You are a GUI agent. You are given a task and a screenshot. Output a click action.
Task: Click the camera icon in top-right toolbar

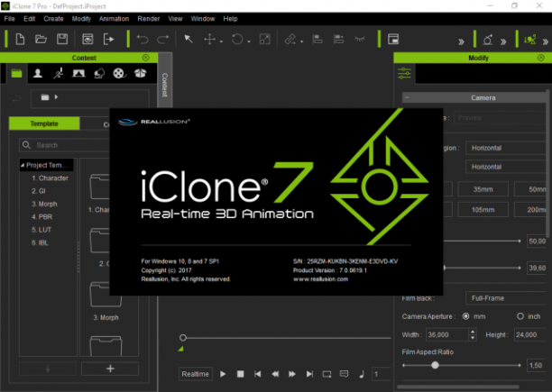tap(488, 40)
